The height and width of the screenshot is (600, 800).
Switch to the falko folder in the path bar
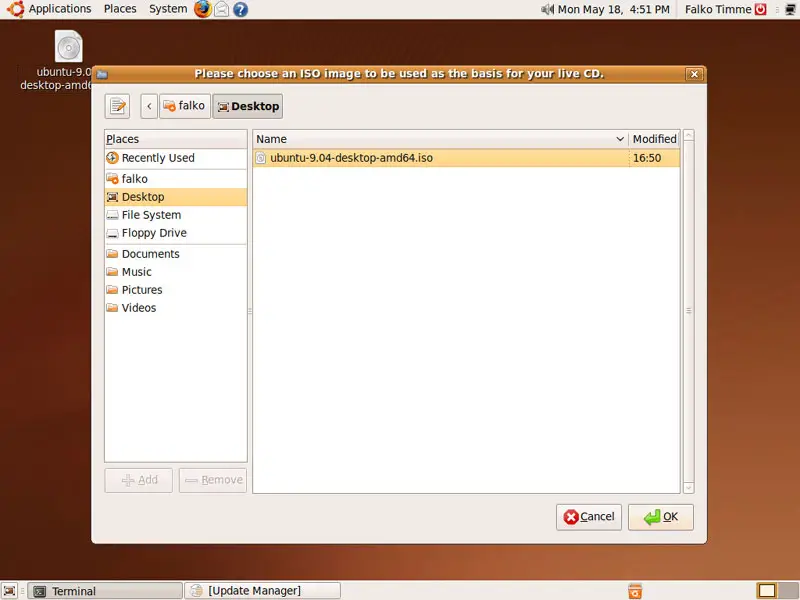[185, 106]
